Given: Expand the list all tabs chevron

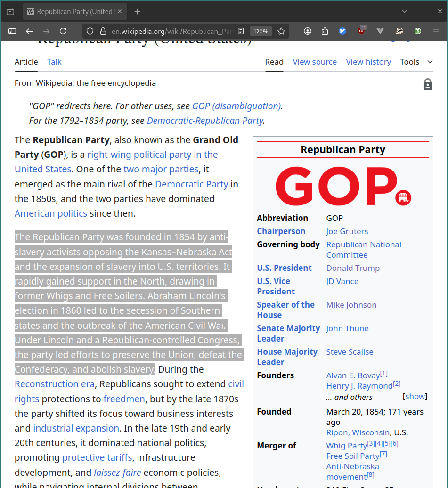Looking at the screenshot, I should pyautogui.click(x=405, y=11).
